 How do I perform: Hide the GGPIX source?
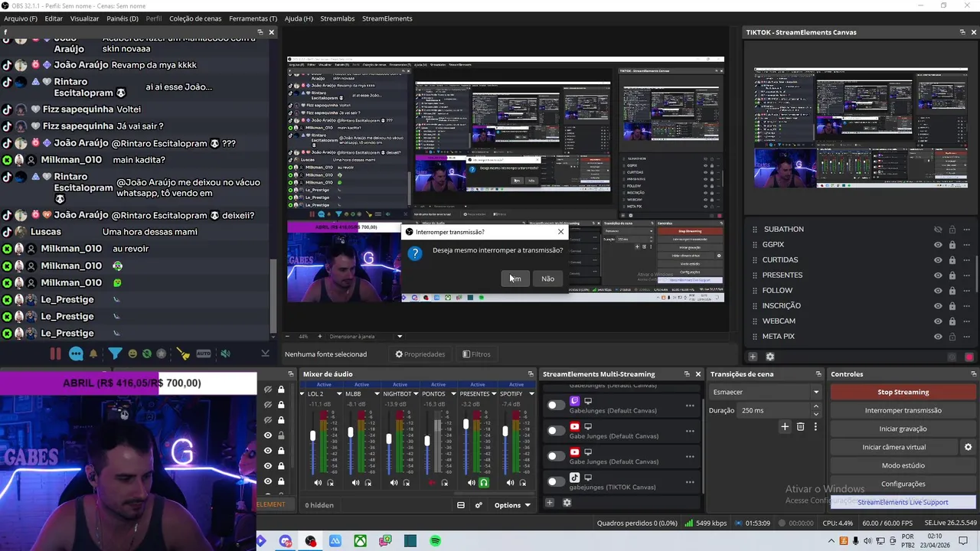coord(938,245)
